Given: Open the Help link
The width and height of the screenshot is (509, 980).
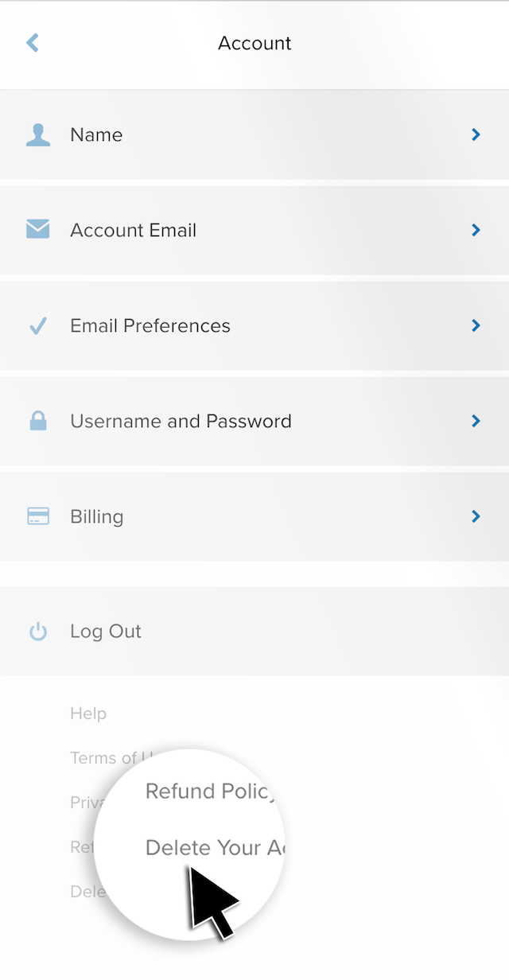Looking at the screenshot, I should pos(88,714).
